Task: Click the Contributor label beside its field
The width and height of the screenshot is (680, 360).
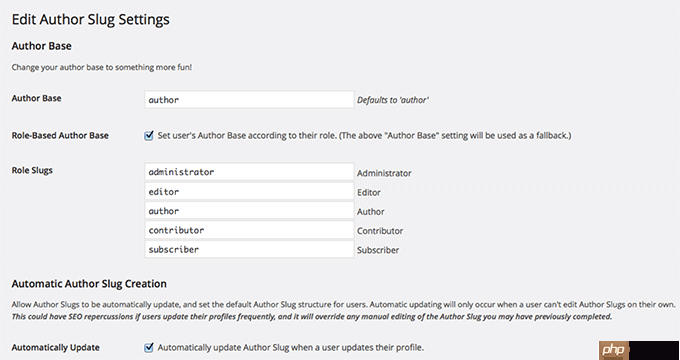Action: (380, 231)
